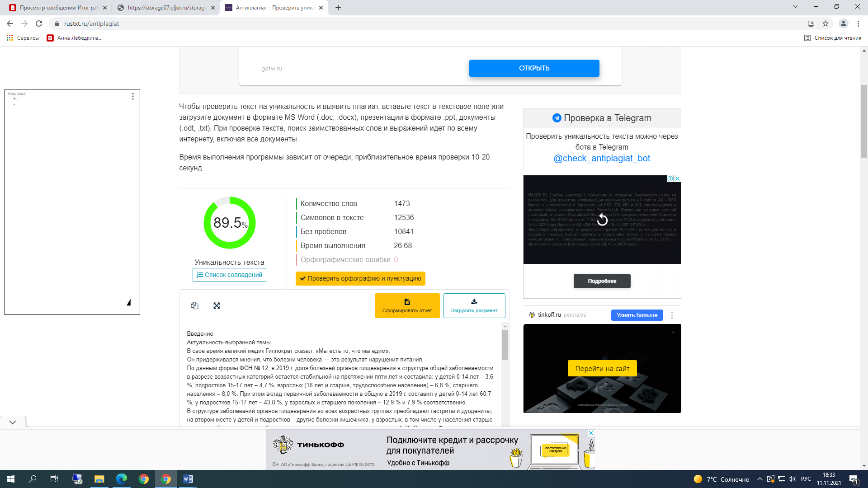This screenshot has width=868, height=488.
Task: Close the Тинькофф bottom banner ad
Action: (591, 433)
